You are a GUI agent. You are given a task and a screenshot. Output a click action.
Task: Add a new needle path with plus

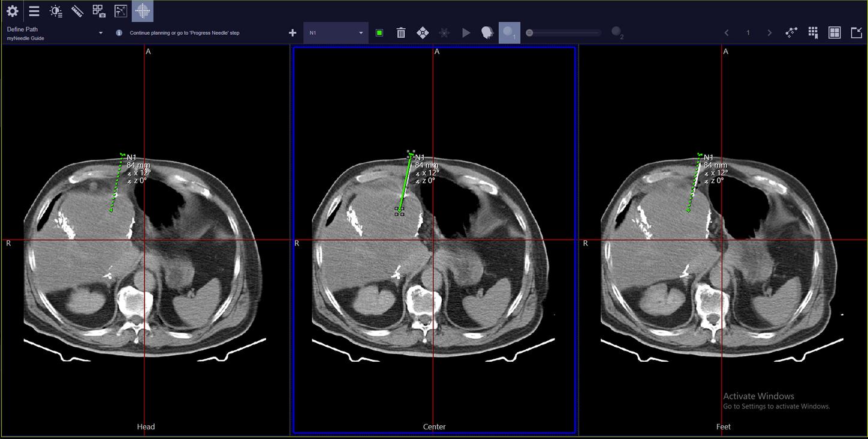[293, 33]
